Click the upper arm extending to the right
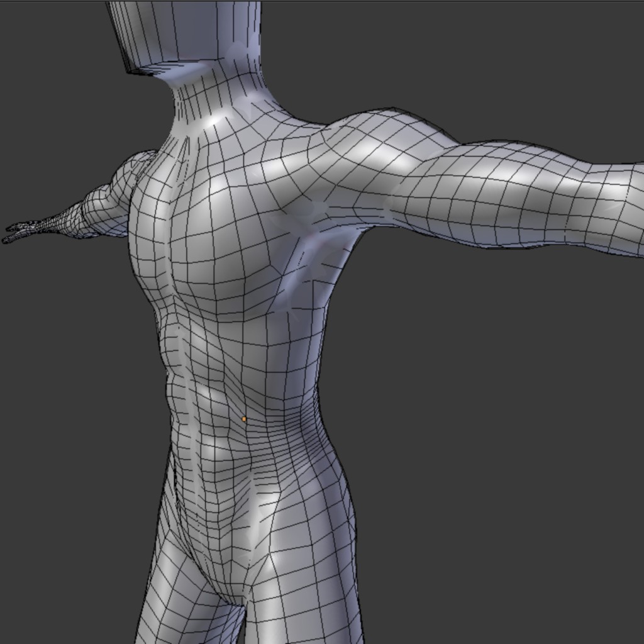 click(478, 189)
